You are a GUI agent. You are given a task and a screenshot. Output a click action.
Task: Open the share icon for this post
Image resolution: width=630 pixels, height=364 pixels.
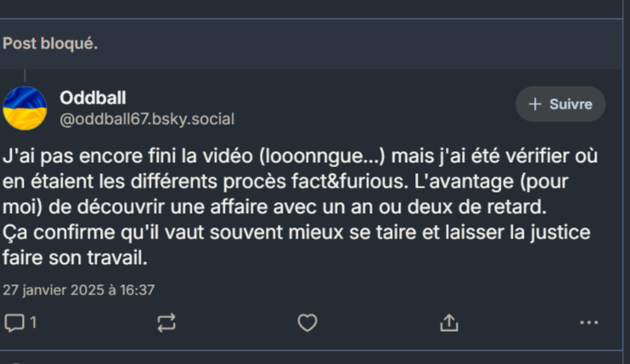point(449,322)
